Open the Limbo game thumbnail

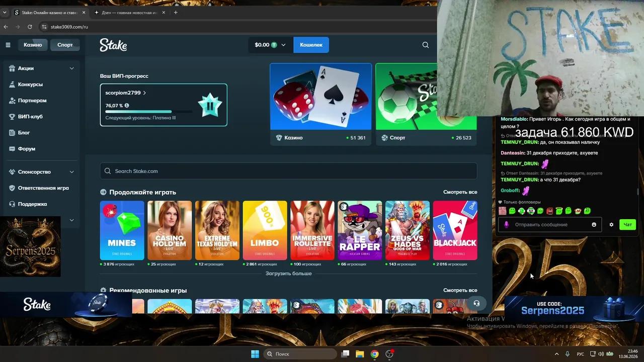pyautogui.click(x=265, y=230)
